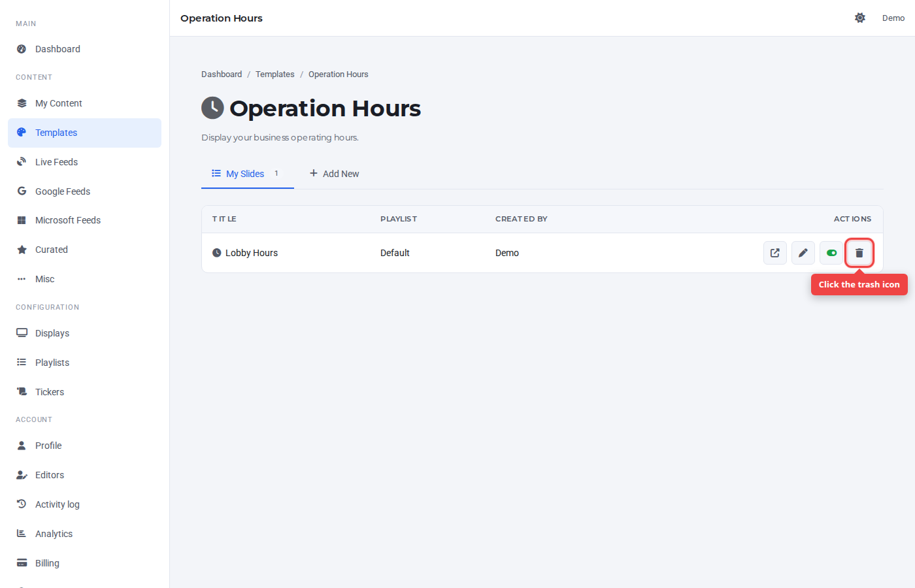This screenshot has width=915, height=588.
Task: Open Activity log page
Action: tap(84, 504)
